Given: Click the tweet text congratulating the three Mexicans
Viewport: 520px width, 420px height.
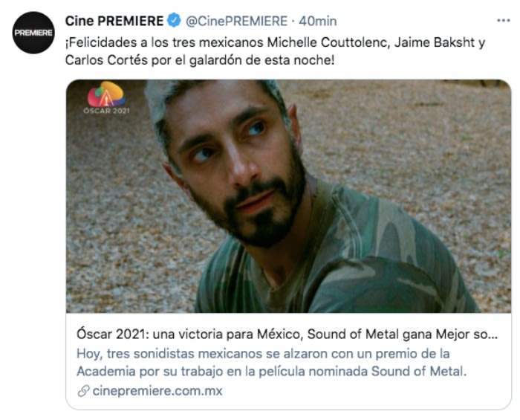Looking at the screenshot, I should coord(276,51).
